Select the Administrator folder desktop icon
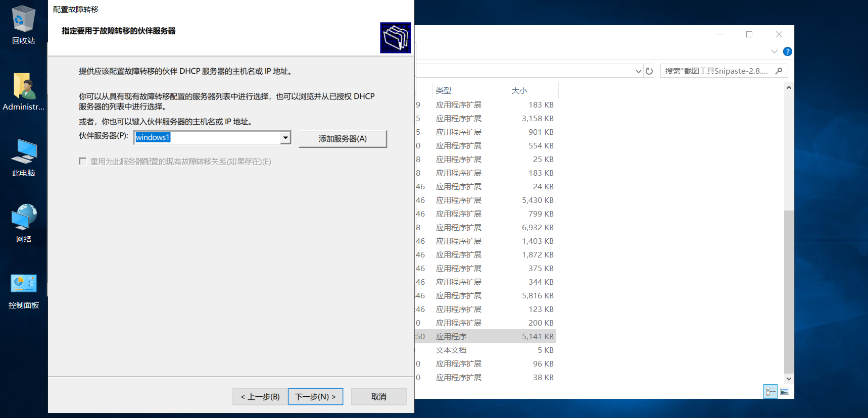868x418 pixels. (23, 91)
